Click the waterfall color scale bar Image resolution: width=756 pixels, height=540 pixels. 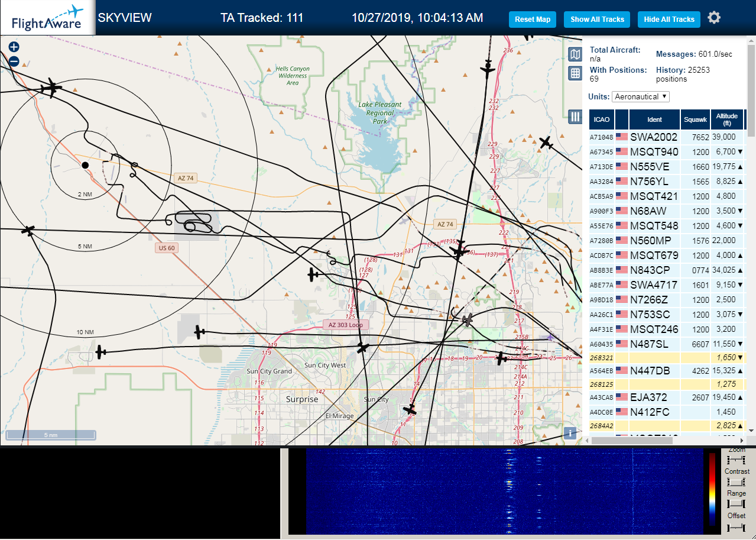(712, 490)
